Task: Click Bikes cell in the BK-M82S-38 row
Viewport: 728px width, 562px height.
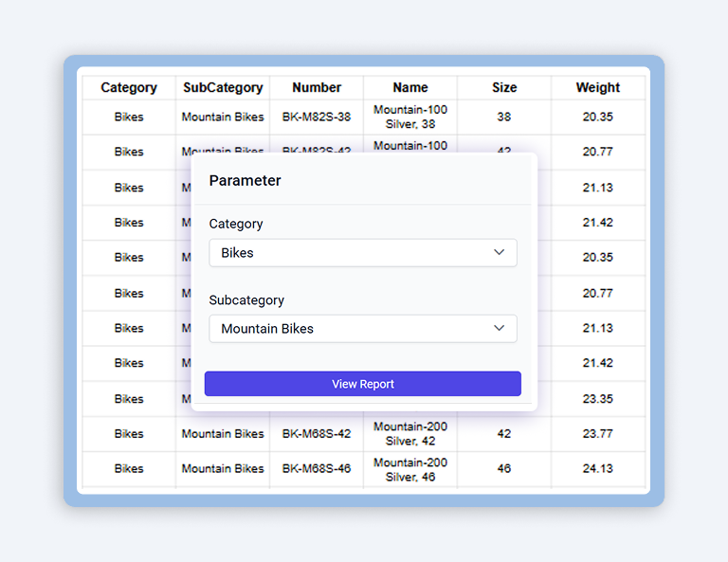Action: tap(129, 117)
